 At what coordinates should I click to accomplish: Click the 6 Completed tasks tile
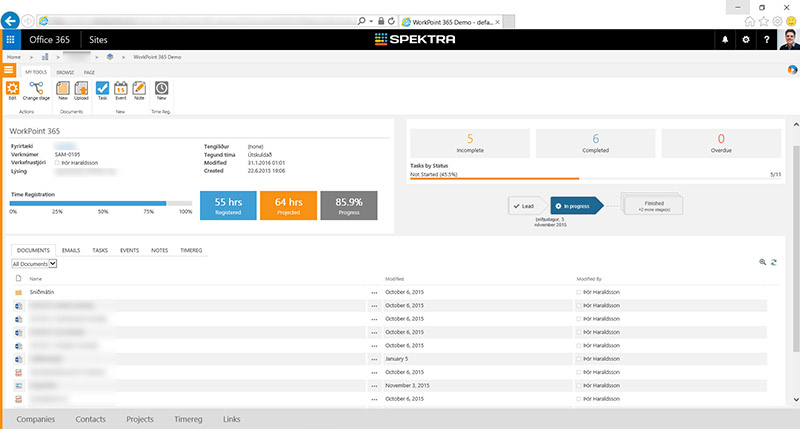click(x=595, y=143)
